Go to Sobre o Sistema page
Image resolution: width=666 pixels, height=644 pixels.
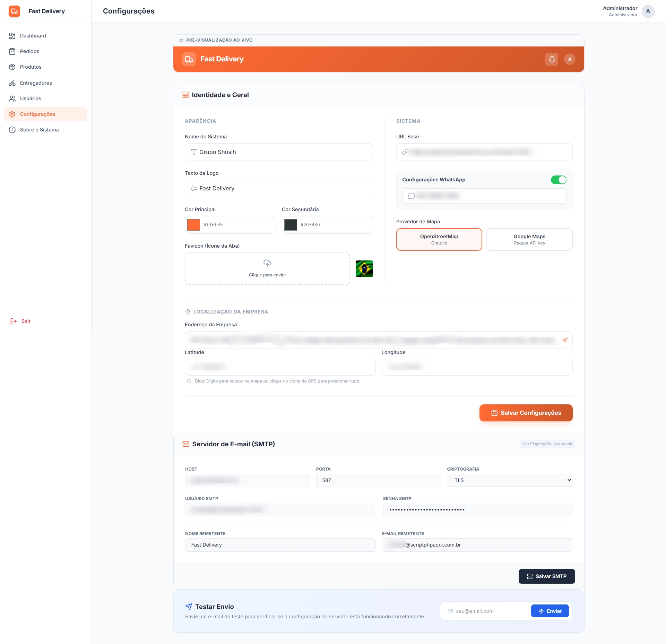pyautogui.click(x=39, y=130)
